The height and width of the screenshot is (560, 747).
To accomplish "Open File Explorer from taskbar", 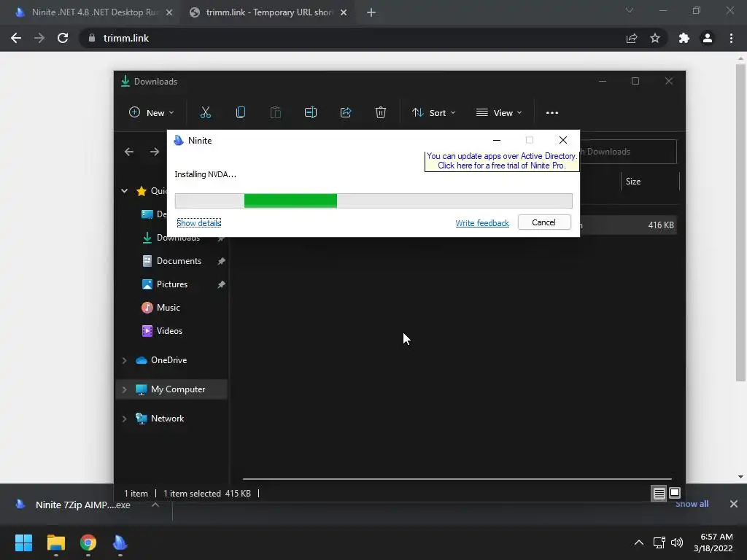I will click(55, 542).
